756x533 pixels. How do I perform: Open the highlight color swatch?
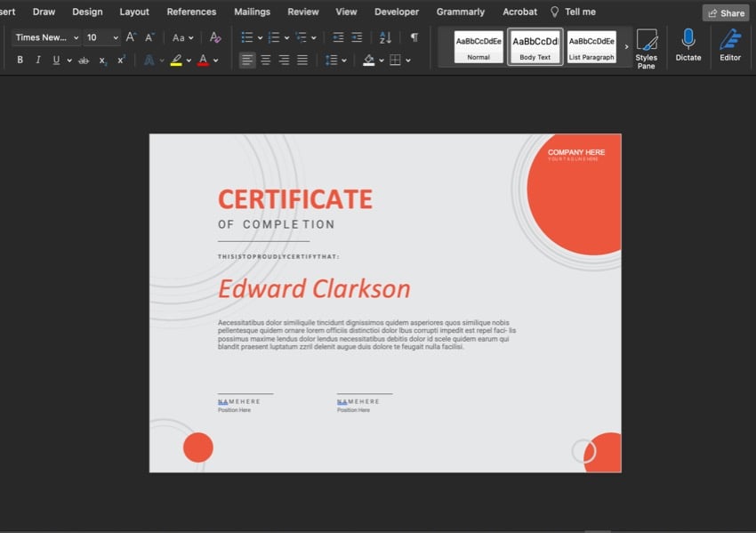176,60
